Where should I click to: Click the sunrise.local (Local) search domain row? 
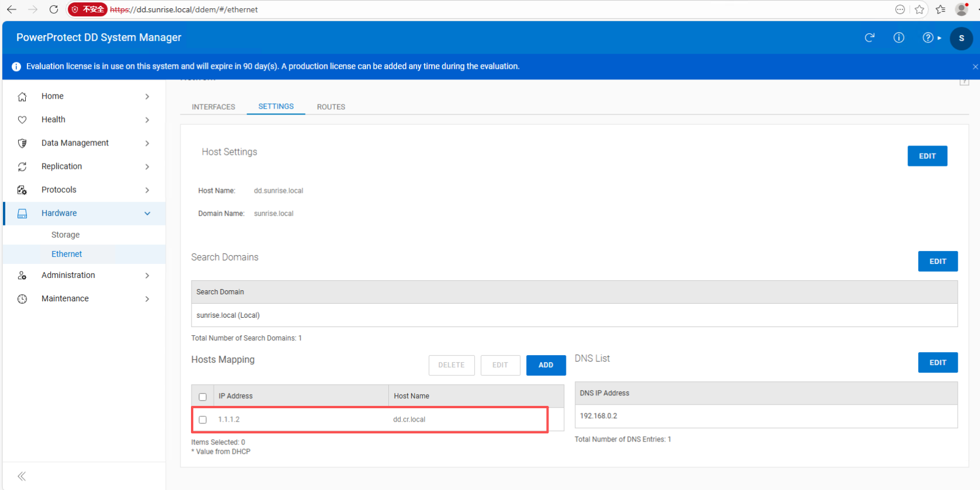[x=574, y=315]
